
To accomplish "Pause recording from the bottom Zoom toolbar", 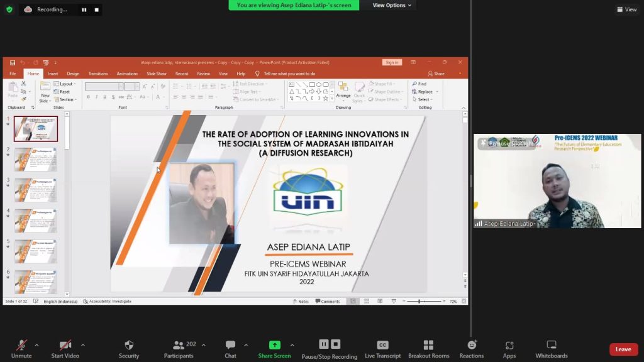I will [324, 344].
